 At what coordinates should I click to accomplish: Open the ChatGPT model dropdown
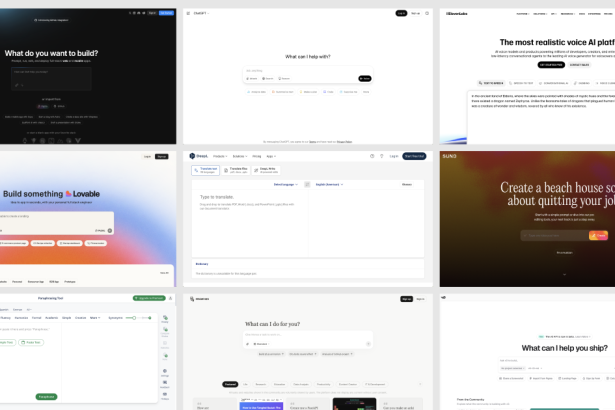tap(201, 13)
